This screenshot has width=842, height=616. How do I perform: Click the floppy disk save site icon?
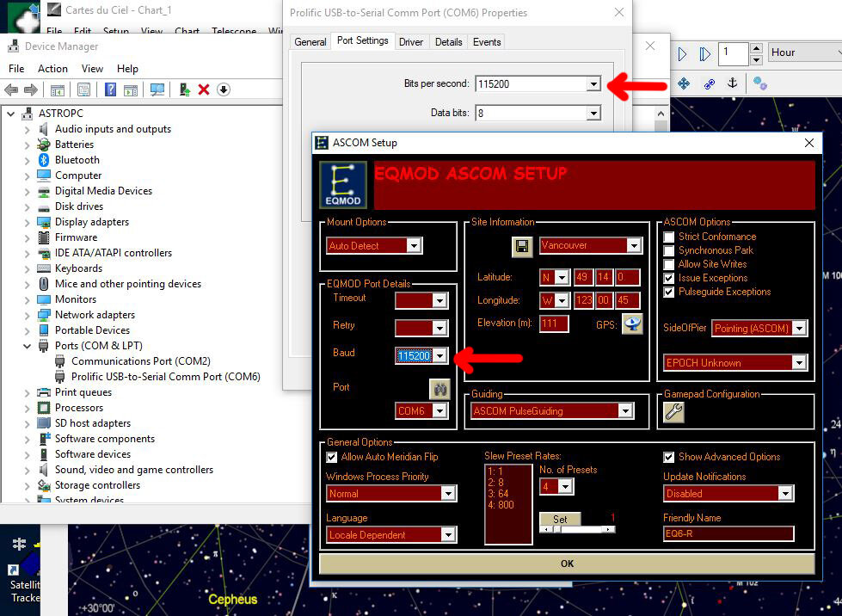point(522,247)
